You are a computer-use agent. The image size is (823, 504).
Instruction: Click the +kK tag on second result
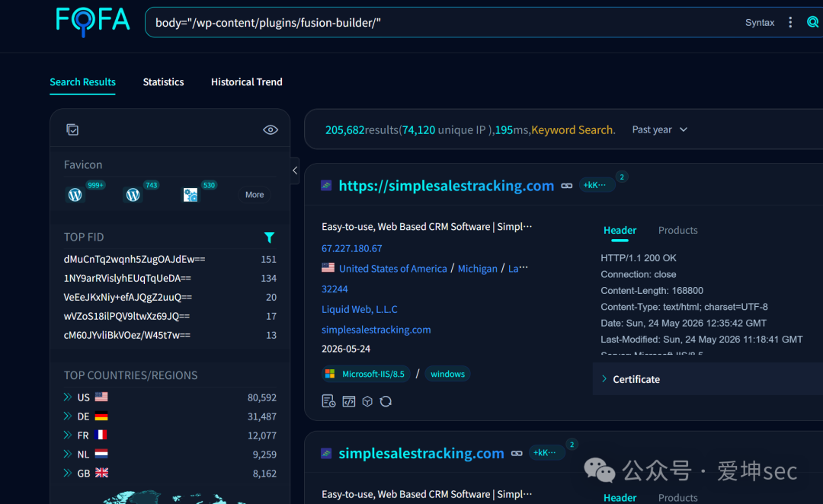click(x=546, y=452)
